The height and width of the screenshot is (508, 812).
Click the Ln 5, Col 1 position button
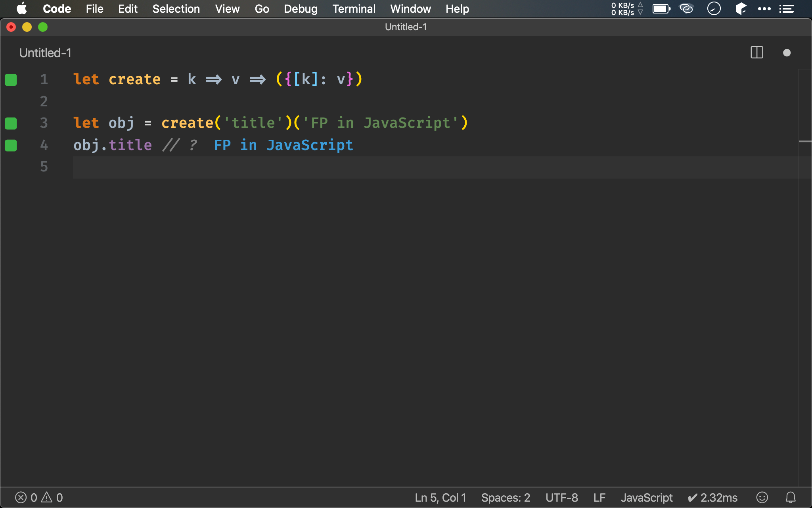440,497
